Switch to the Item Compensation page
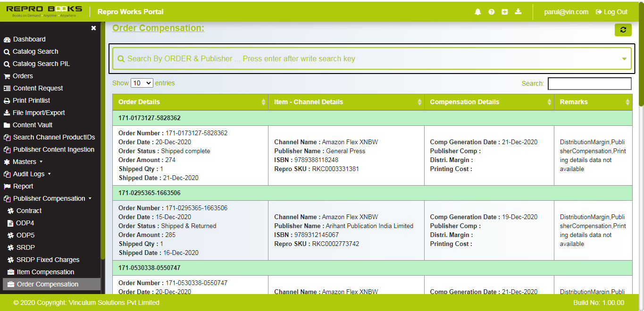The height and width of the screenshot is (311, 644). click(46, 272)
